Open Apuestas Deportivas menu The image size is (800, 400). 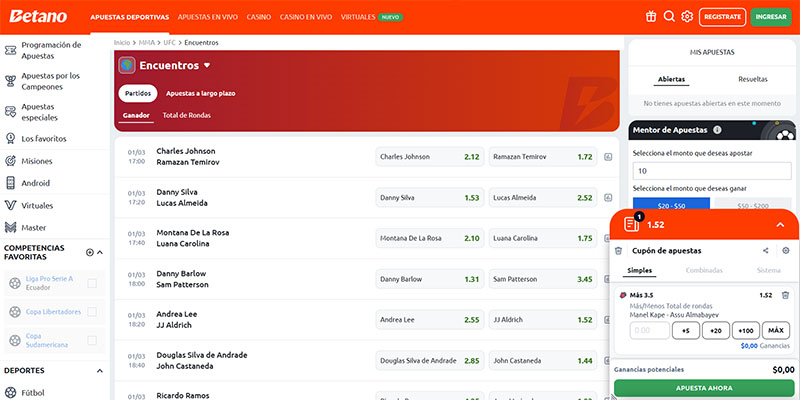point(130,17)
